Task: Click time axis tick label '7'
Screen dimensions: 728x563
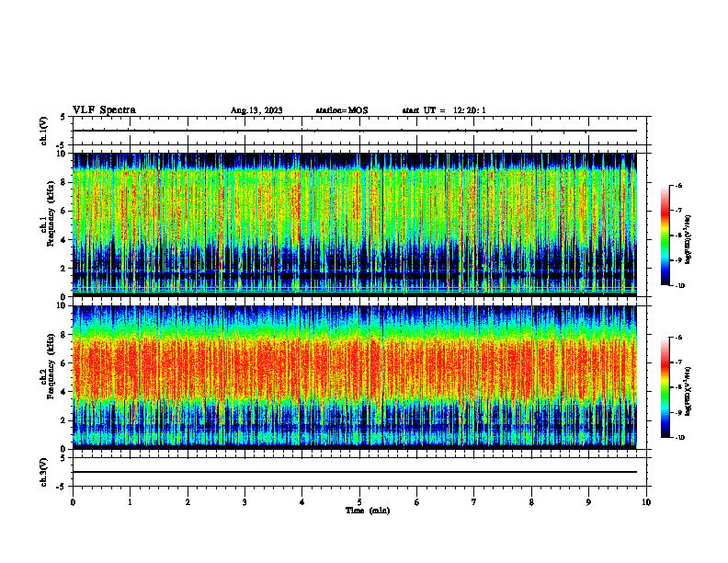Action: click(x=474, y=502)
